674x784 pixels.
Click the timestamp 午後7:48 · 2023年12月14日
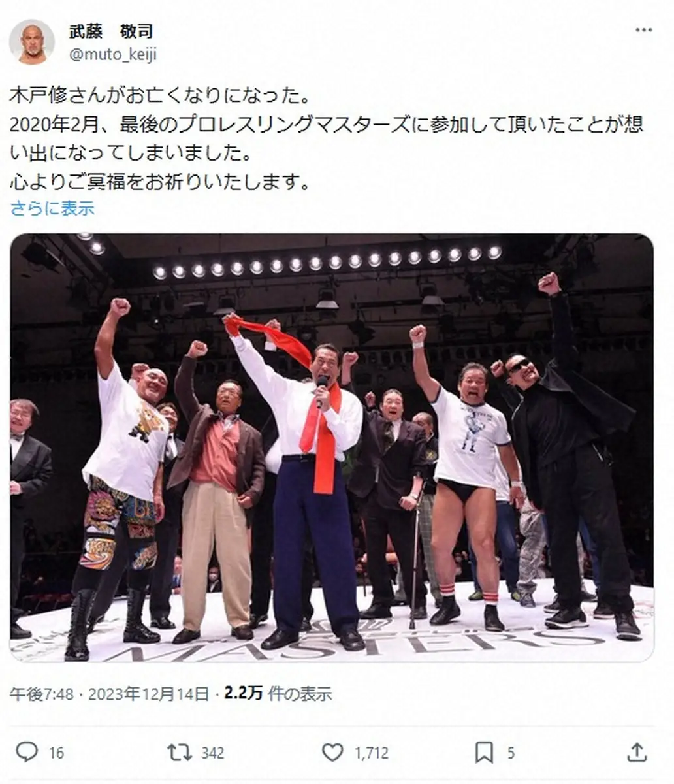click(110, 693)
